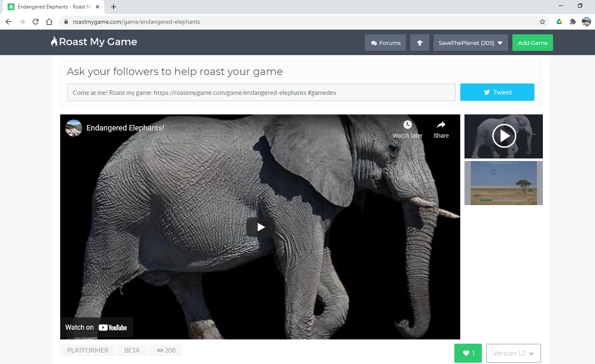
Task: Open video via Watch on YouTube
Action: click(x=97, y=328)
